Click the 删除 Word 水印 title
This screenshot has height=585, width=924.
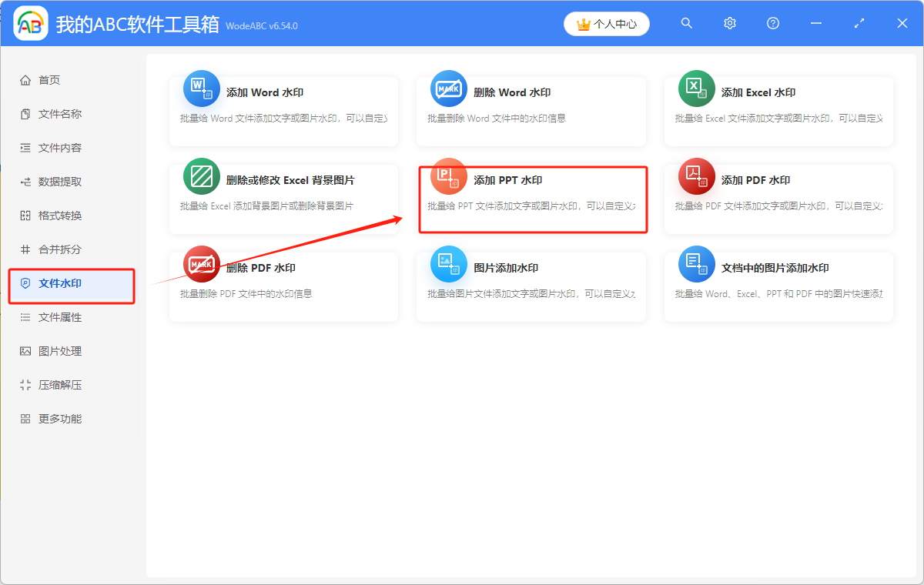512,92
